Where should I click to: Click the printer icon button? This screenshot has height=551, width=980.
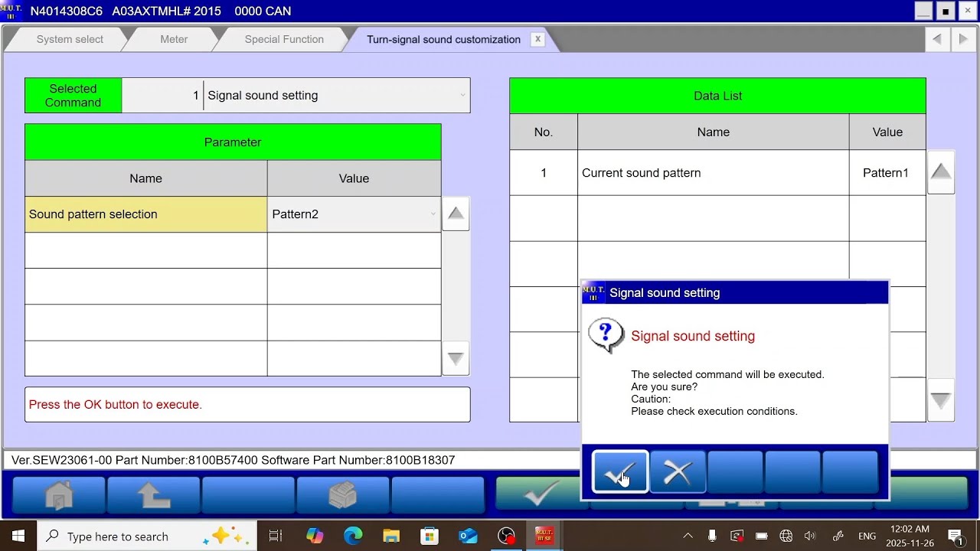pos(343,496)
